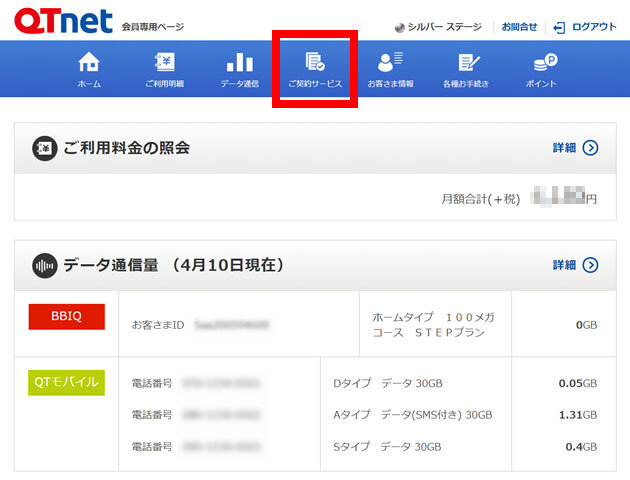Click the sound wave icon beside データ通信量

click(44, 265)
